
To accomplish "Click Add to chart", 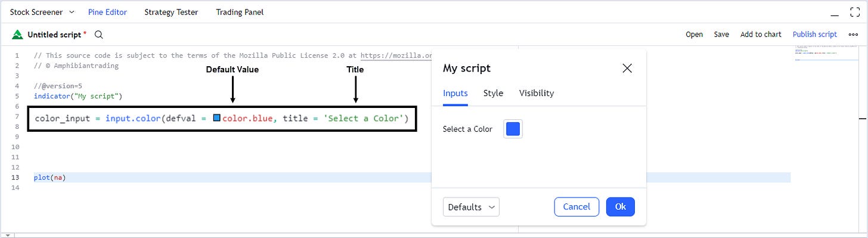I will (761, 35).
